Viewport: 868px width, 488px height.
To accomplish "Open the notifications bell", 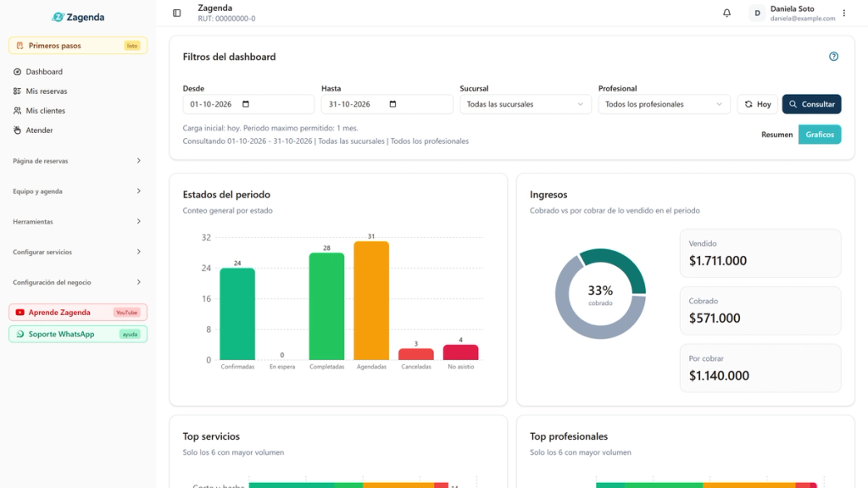I will coord(726,13).
